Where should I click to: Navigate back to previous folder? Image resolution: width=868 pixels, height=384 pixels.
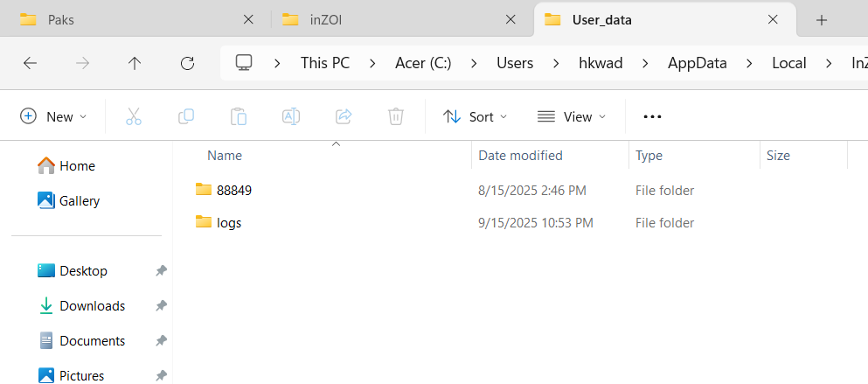point(30,63)
